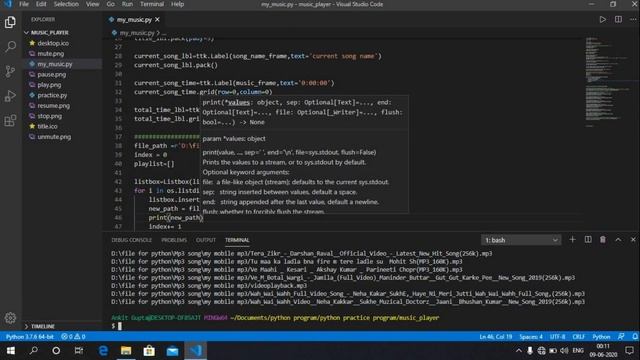Open mute.png in the explorer
This screenshot has height=360, width=640.
[51, 53]
